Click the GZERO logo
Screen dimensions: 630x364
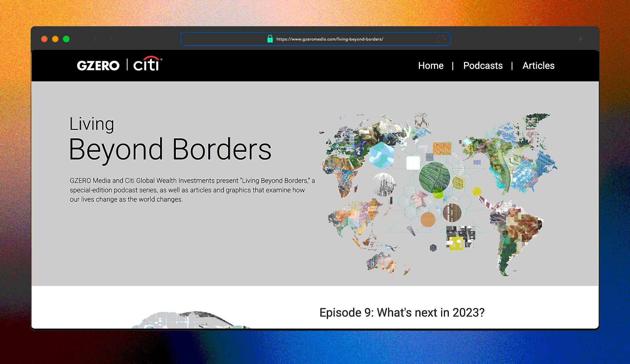pyautogui.click(x=98, y=66)
